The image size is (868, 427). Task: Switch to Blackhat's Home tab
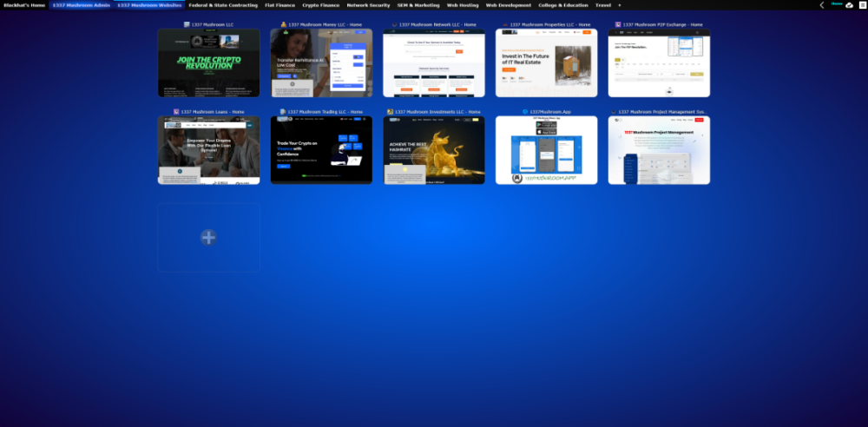[x=24, y=5]
